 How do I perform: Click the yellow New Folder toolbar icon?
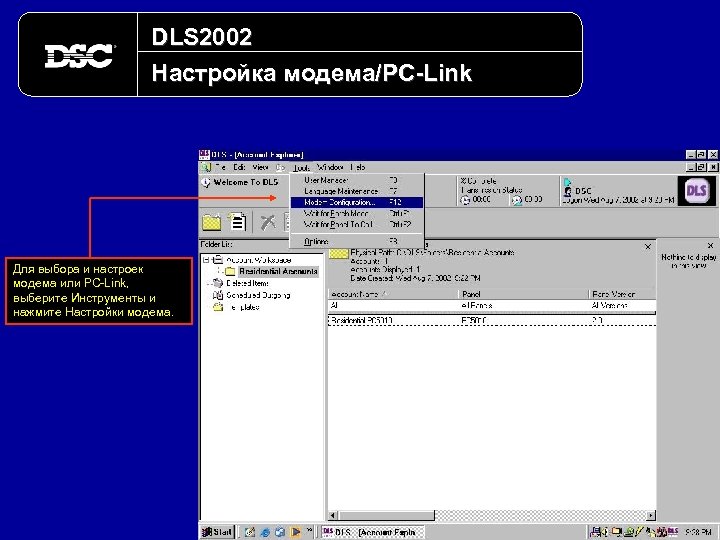[212, 223]
